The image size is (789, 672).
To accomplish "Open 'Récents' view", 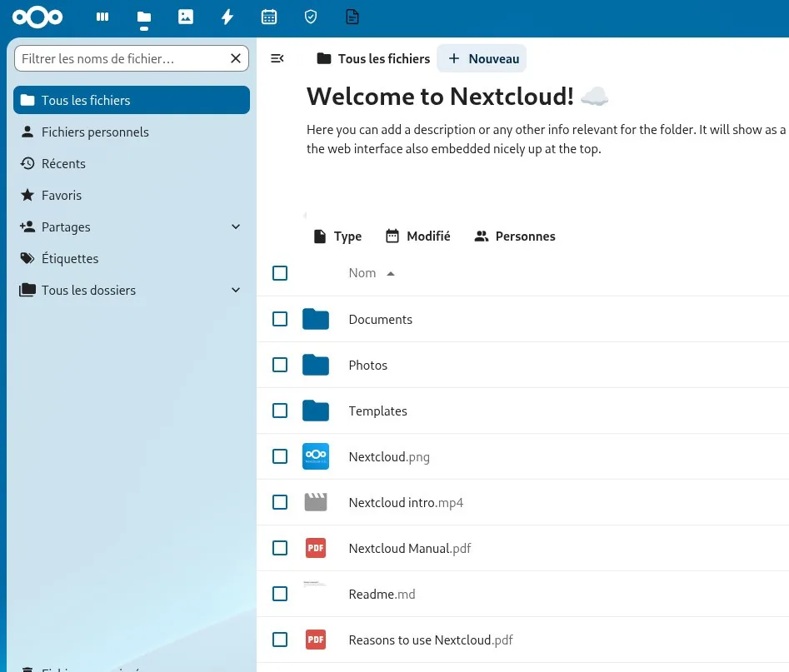I will 132,163.
